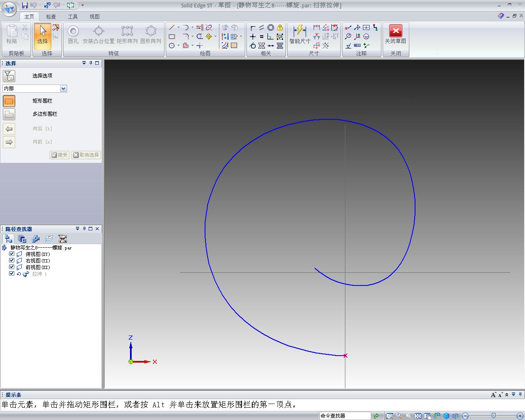The width and height of the screenshot is (525, 420).
Task: Open the Selection Options icon
Action: (9, 76)
